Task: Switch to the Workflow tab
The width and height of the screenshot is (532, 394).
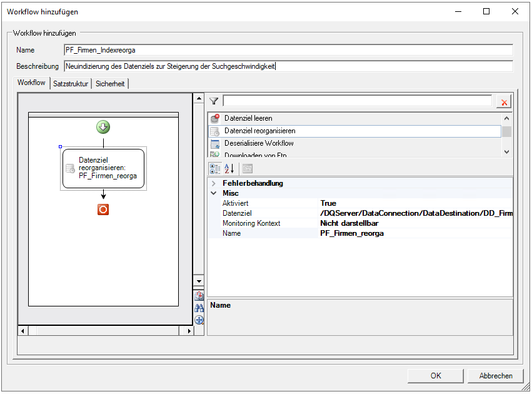Action: [x=31, y=83]
